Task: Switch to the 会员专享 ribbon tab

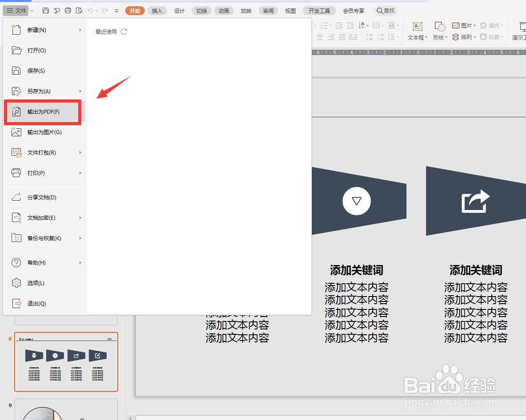Action: click(354, 11)
